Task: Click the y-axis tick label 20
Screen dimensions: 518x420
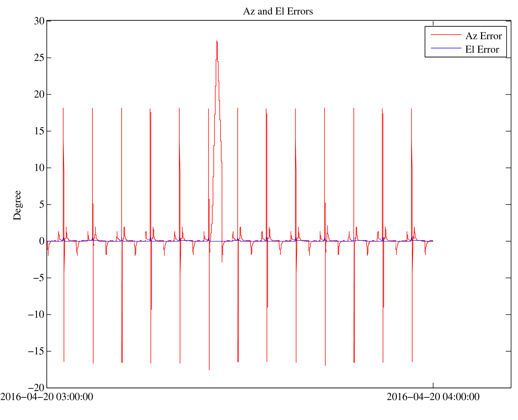Action: click(39, 94)
